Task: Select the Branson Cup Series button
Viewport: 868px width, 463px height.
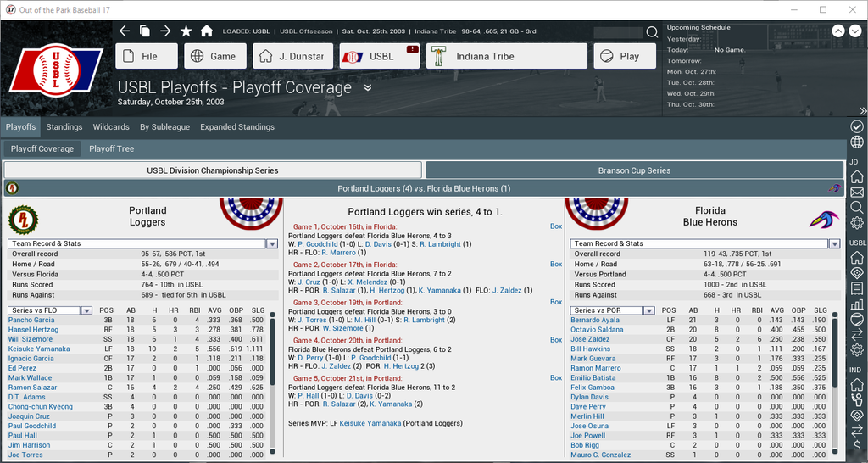Action: [x=634, y=170]
